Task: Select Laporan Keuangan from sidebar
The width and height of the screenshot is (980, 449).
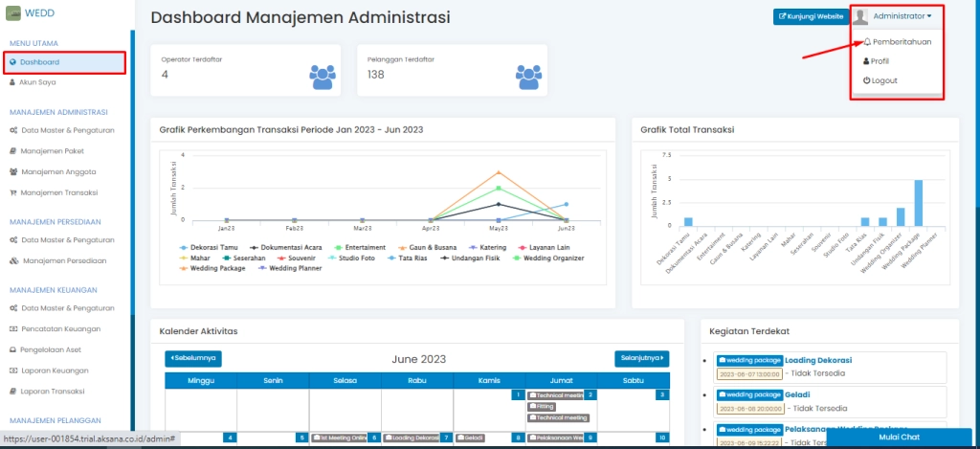Action: point(55,370)
